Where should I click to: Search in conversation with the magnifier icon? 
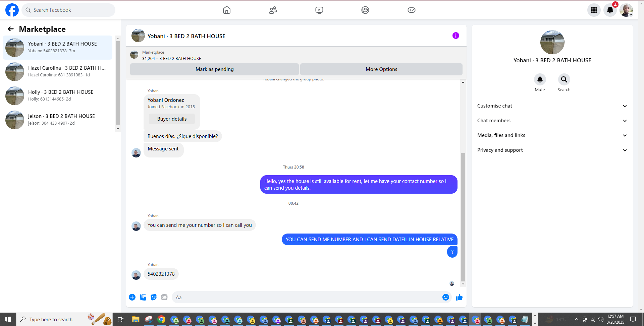coord(564,79)
